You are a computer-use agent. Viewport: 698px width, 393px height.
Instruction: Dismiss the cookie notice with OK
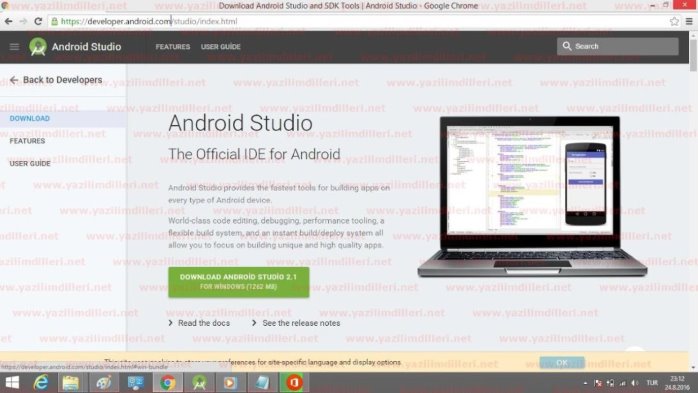click(562, 363)
